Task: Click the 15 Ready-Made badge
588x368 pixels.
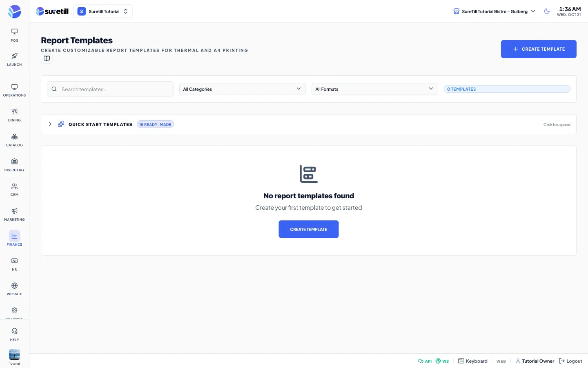Action: click(x=155, y=124)
